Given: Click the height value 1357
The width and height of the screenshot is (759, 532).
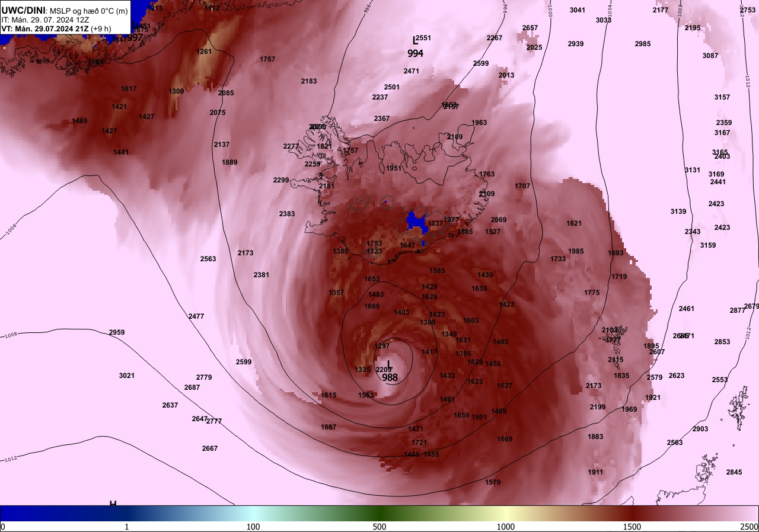Looking at the screenshot, I should [336, 293].
